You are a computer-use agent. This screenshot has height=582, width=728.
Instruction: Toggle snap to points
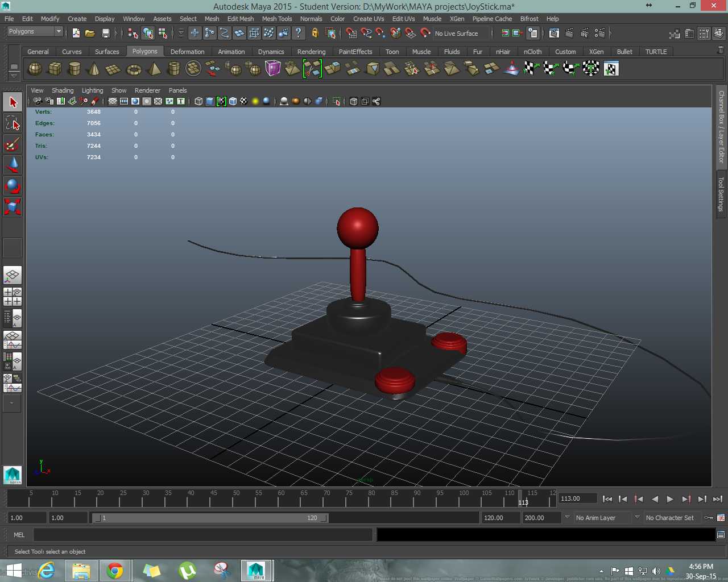380,33
